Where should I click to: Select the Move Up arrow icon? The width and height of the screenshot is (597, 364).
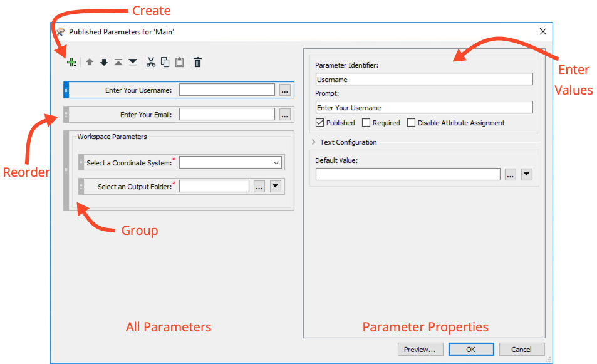coord(88,62)
